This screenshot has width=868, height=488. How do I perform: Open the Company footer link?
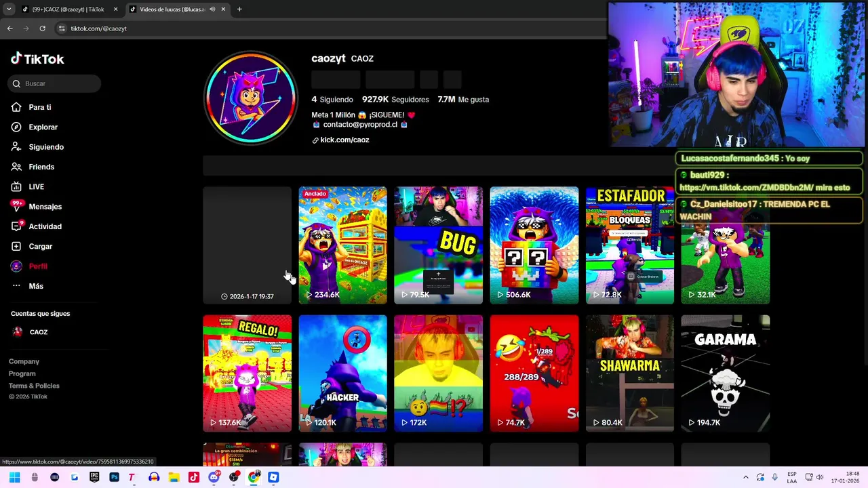click(x=24, y=361)
